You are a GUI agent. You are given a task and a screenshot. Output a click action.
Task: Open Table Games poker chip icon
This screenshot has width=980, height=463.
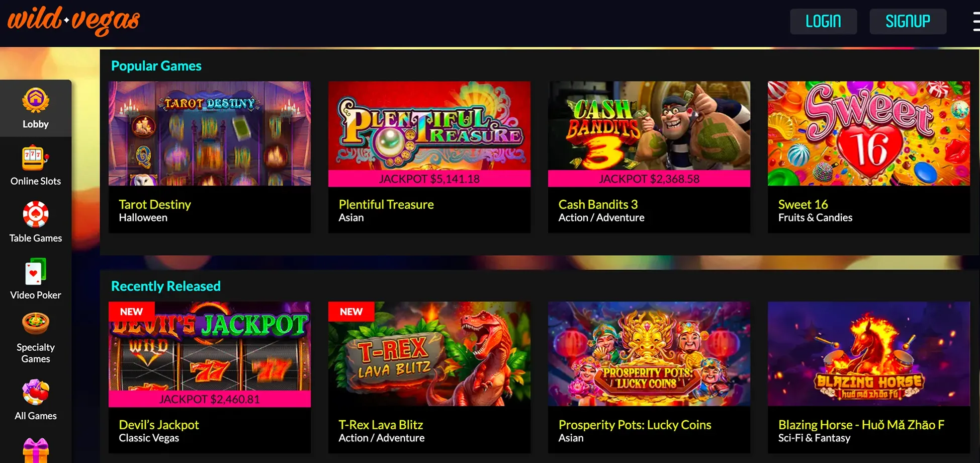pos(35,214)
